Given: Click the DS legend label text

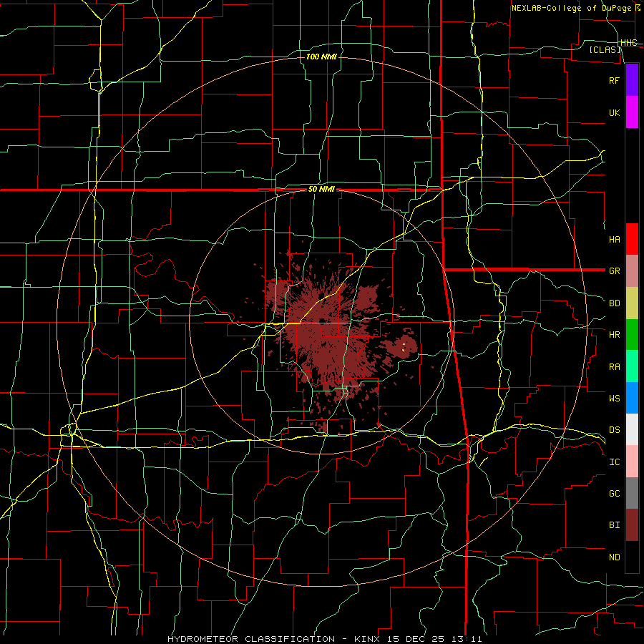Looking at the screenshot, I should [614, 429].
